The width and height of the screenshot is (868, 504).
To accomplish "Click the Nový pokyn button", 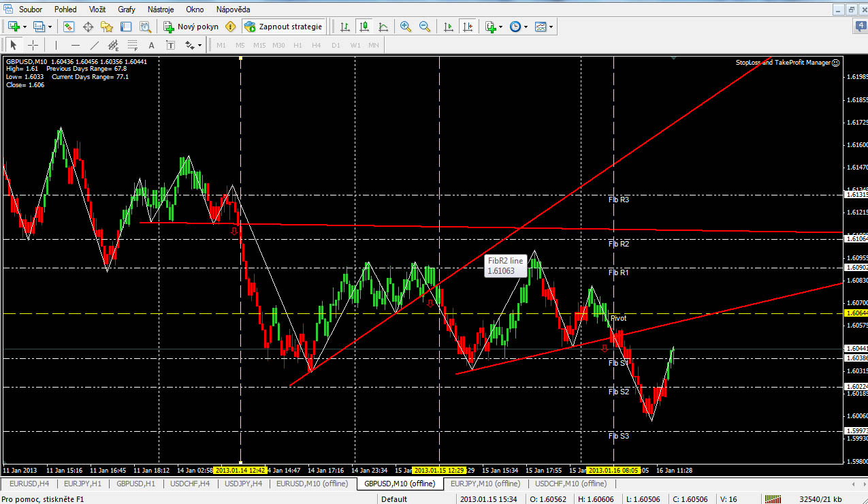I will click(191, 27).
